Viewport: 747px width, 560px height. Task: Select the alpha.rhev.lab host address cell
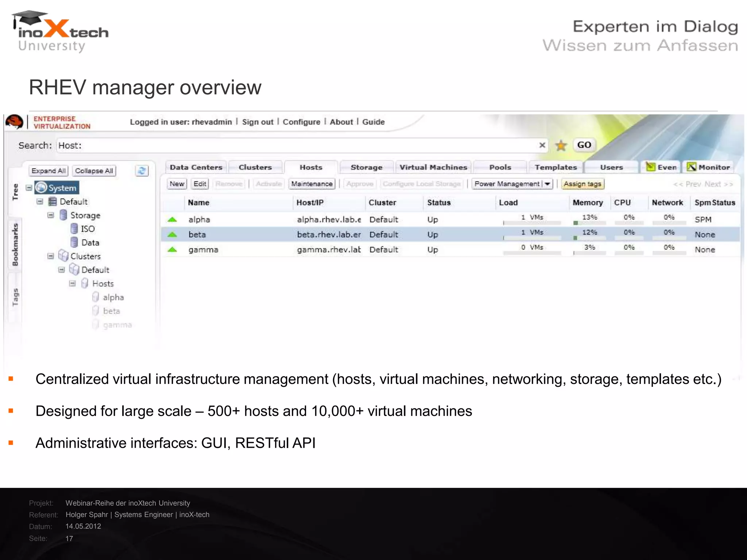pos(329,219)
